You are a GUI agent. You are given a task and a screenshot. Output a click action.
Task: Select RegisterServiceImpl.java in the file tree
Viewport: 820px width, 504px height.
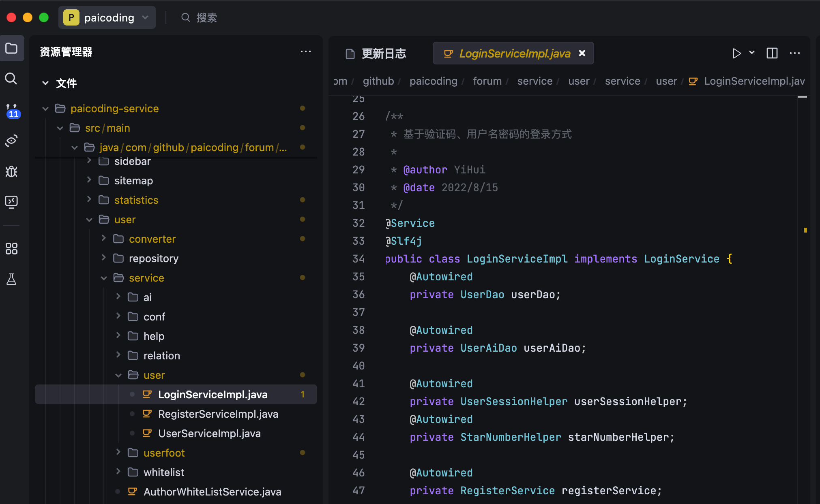pyautogui.click(x=218, y=414)
